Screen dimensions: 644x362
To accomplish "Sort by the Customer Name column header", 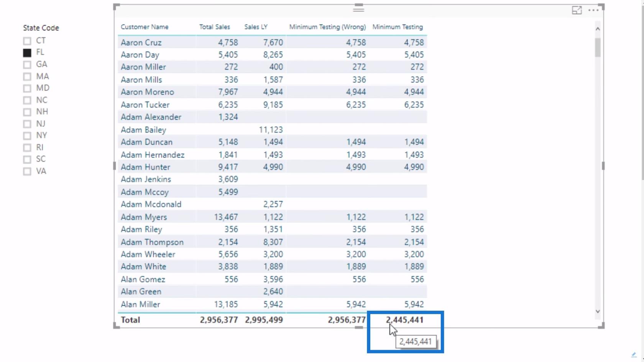I will [x=145, y=27].
